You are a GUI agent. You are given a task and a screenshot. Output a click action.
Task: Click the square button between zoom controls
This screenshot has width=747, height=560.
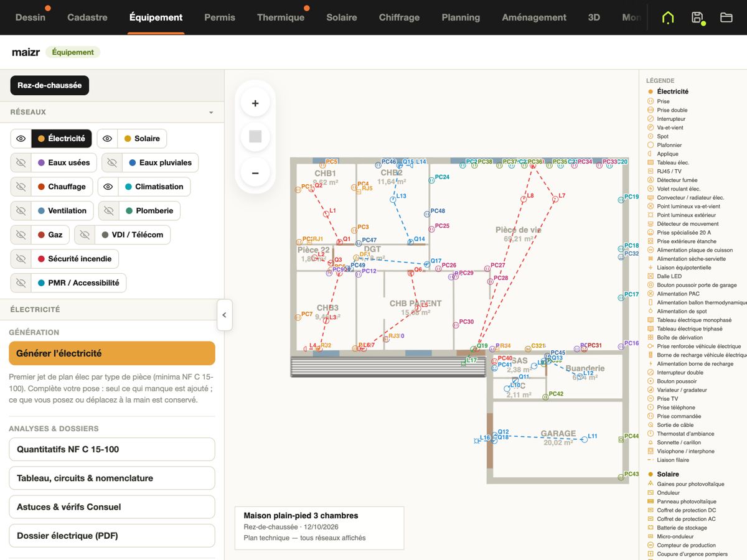(x=255, y=137)
